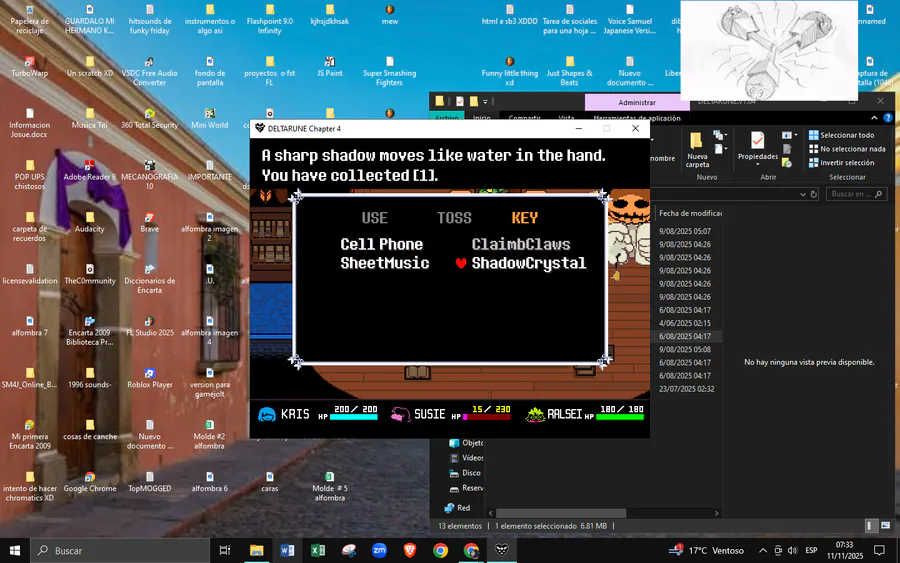Image resolution: width=900 pixels, height=563 pixels.
Task: Click the FL Studio 2025 desktop icon
Action: (x=150, y=326)
